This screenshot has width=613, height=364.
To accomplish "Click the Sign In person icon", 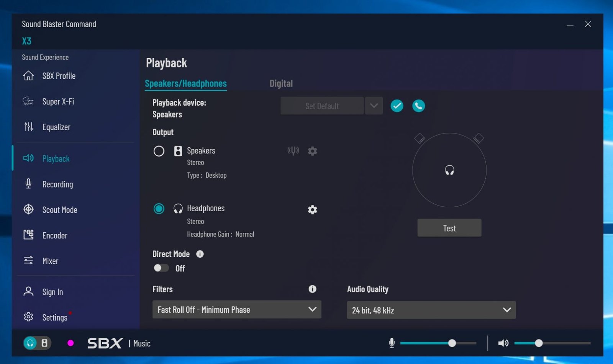I will 28,291.
